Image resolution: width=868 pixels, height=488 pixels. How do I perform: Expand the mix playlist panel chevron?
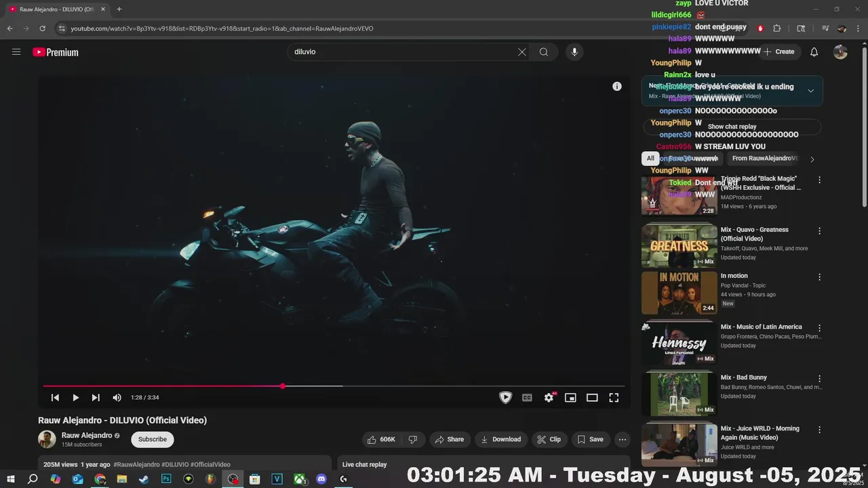pos(810,91)
